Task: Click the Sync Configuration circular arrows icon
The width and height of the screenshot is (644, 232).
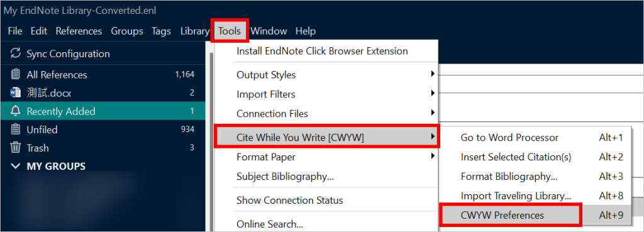Action: pyautogui.click(x=16, y=53)
